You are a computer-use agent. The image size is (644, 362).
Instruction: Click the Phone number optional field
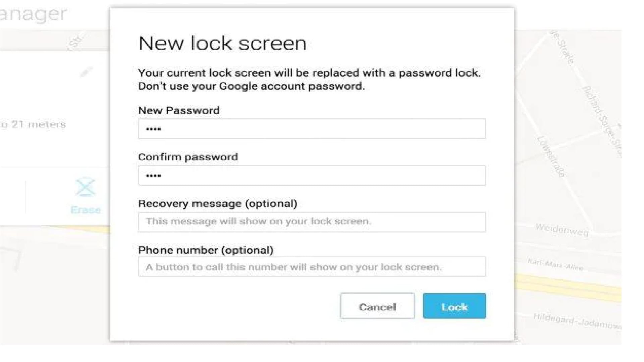tap(311, 267)
